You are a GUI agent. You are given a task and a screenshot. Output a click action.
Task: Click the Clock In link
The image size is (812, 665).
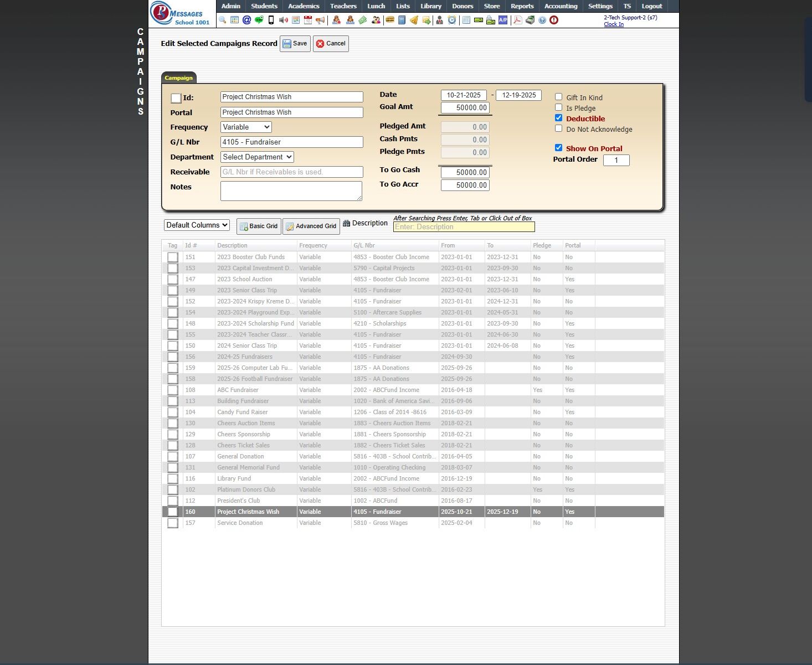point(614,24)
